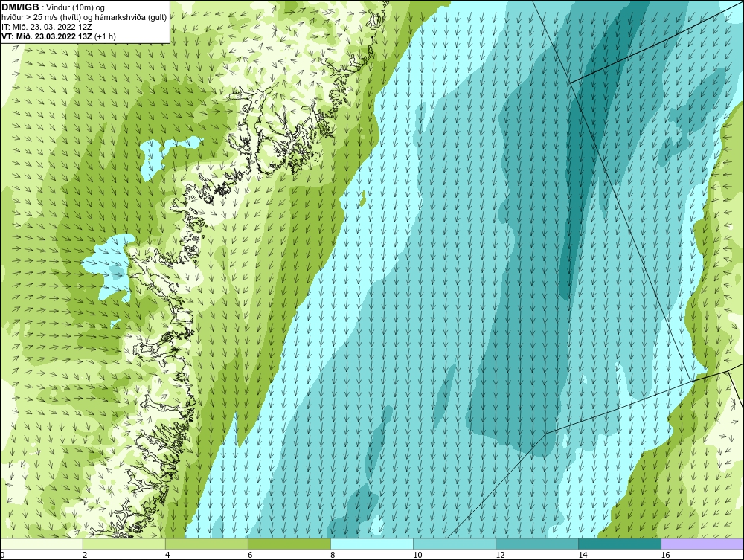Click the legend label '14'
The height and width of the screenshot is (560, 744).
(x=583, y=555)
